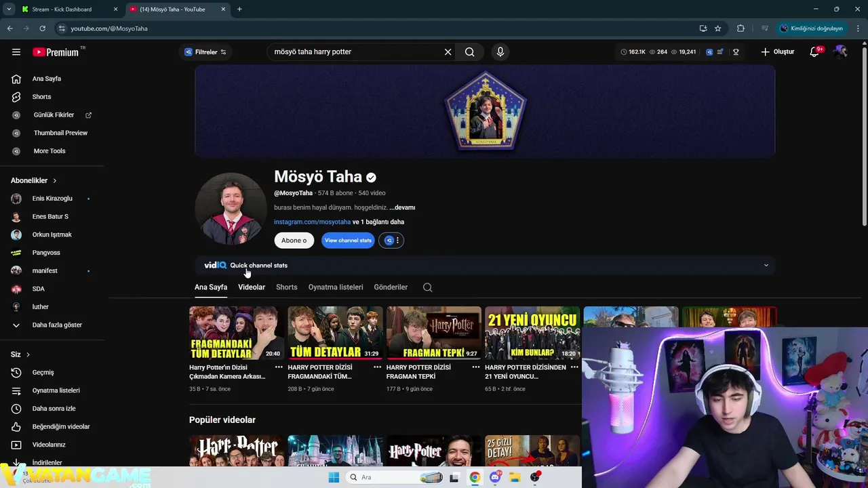
Task: Reload the page in Chrome
Action: (42, 28)
